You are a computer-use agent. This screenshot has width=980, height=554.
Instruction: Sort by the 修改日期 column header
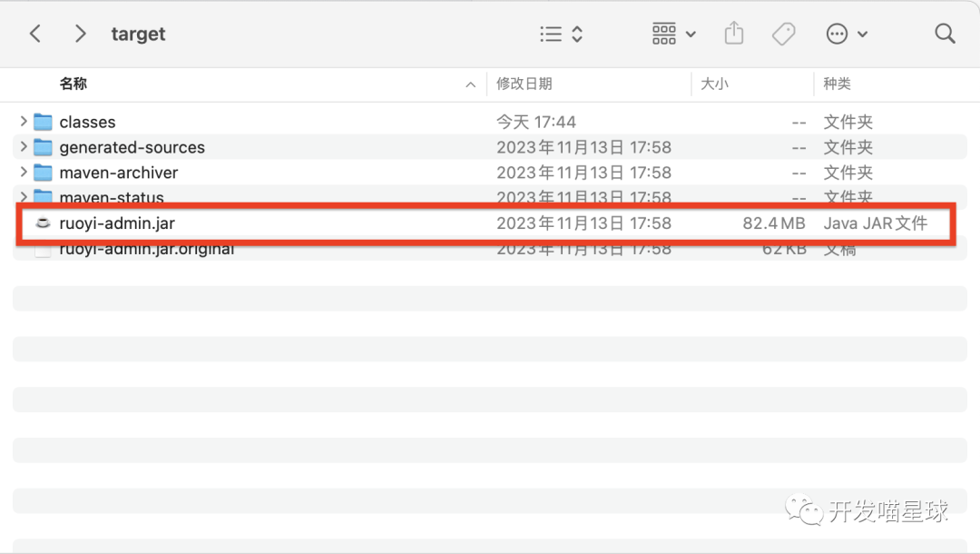[x=524, y=84]
